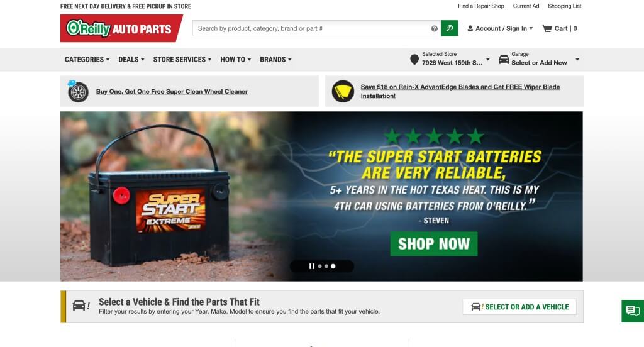Click the wheel cleaner tire icon
The height and width of the screenshot is (347, 644).
(x=77, y=92)
